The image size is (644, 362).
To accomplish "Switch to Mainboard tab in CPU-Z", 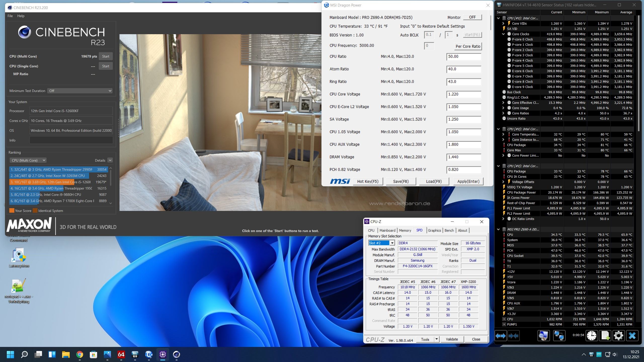I will [x=387, y=230].
